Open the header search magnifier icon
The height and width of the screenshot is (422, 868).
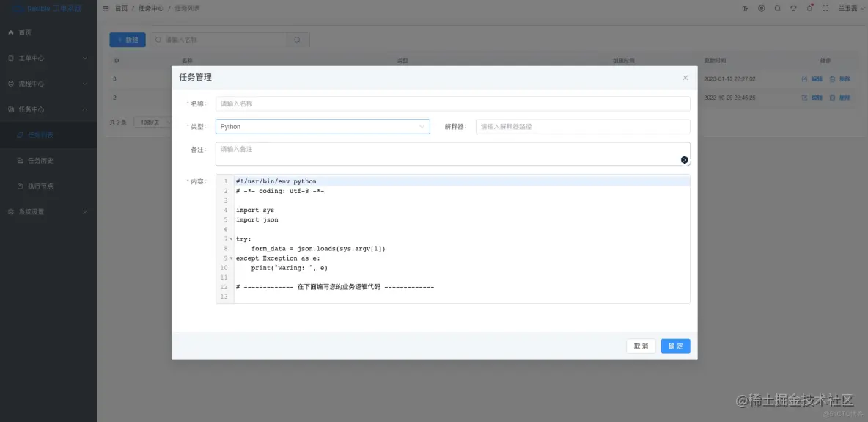point(777,8)
